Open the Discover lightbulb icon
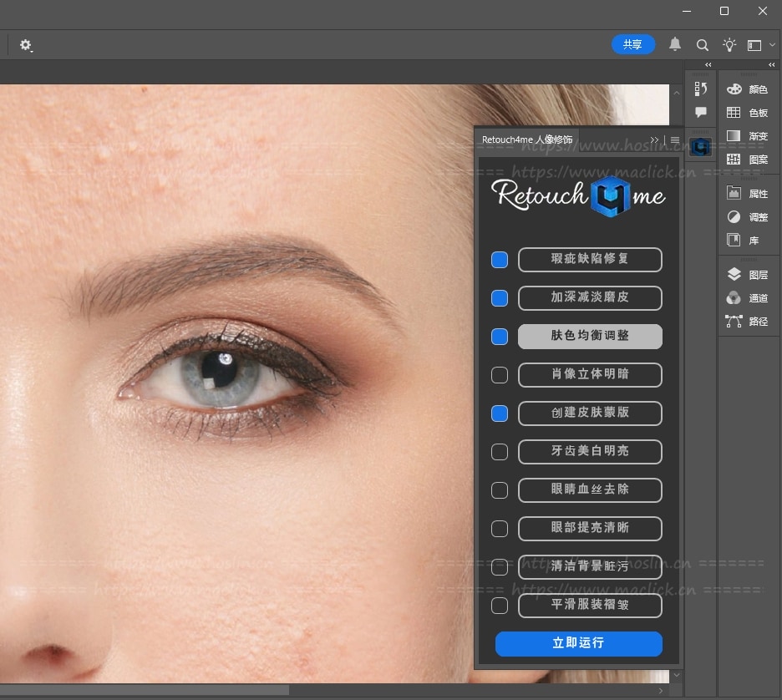Screen dimensions: 782x700 tap(729, 45)
